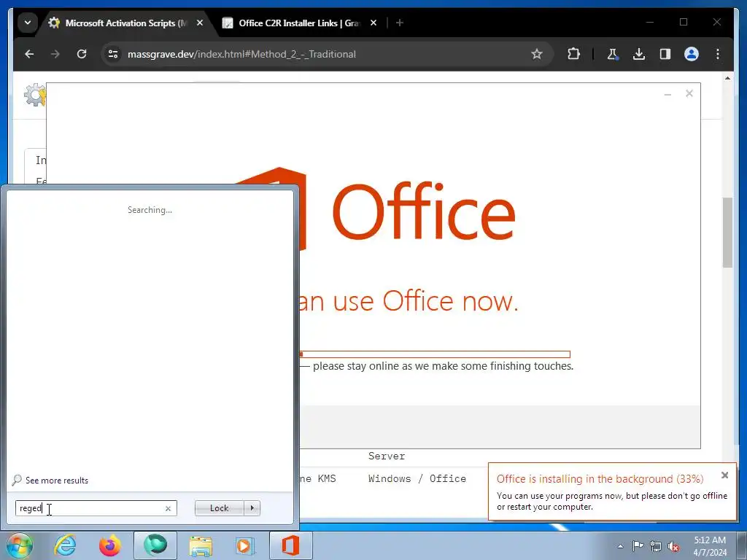
Task: Clear the Start menu search text
Action: click(168, 508)
